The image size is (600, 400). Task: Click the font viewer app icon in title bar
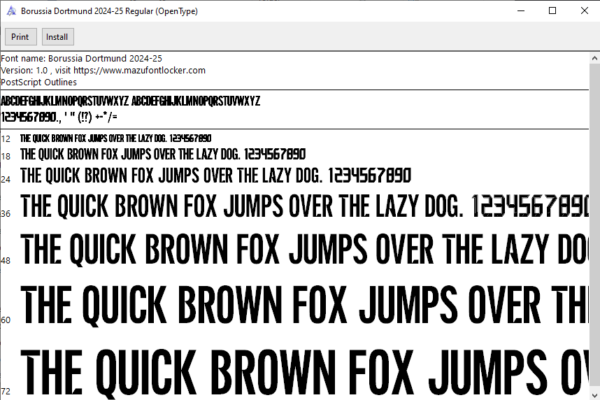[x=11, y=11]
